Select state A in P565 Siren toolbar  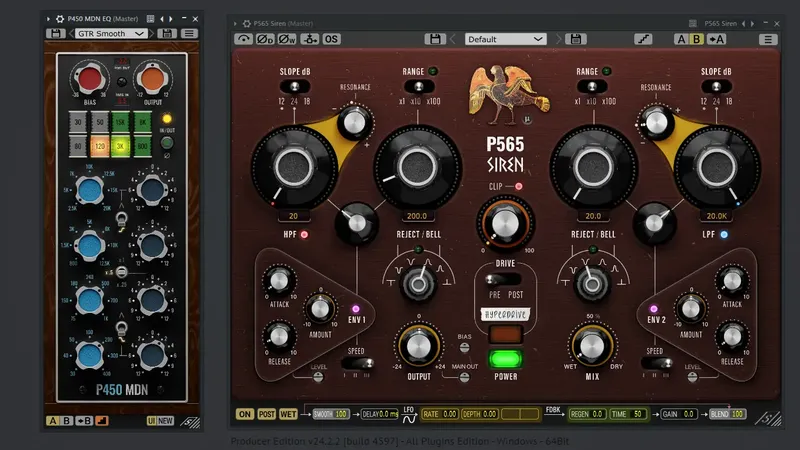681,39
